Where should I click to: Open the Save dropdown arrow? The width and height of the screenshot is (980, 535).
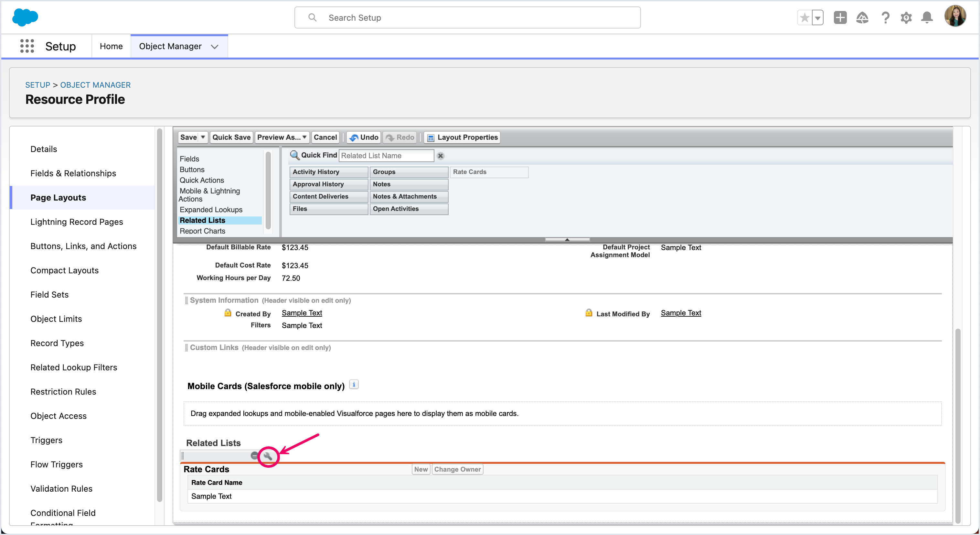[203, 137]
